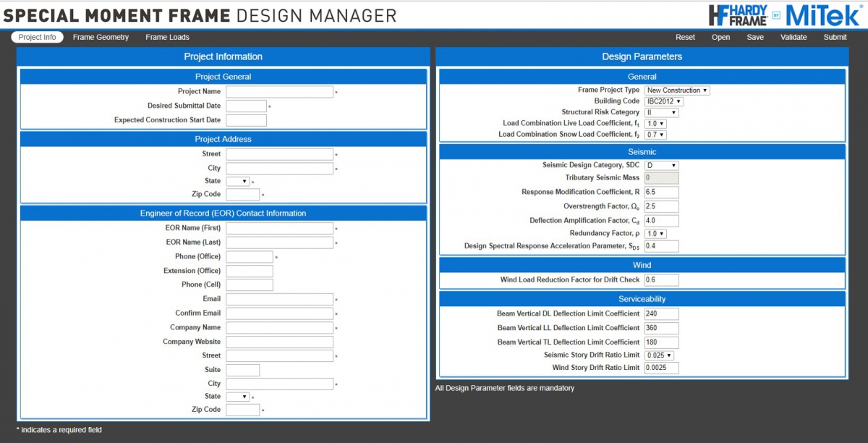Open the Project Info tab
This screenshot has width=868, height=443.
tap(37, 37)
